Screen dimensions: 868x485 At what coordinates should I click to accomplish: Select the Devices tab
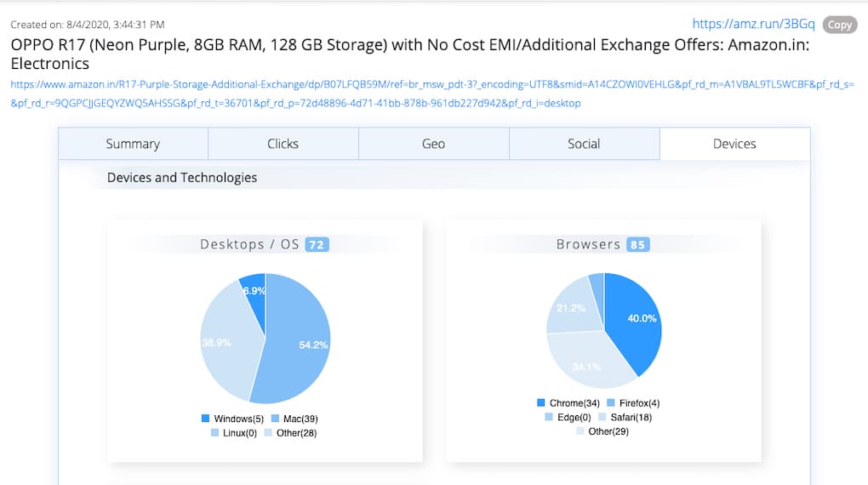[734, 144]
